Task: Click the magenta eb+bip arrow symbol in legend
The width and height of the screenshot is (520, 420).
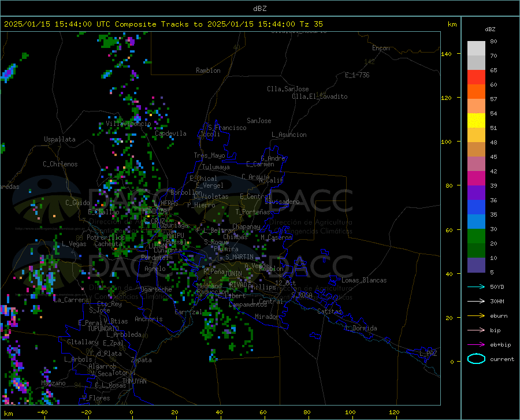Action: 476,345
